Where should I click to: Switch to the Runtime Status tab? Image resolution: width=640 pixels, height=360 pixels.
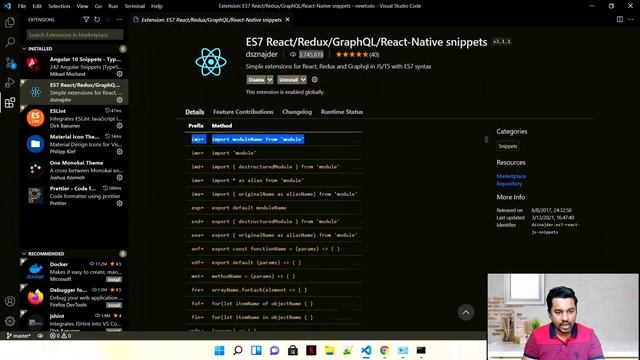342,111
